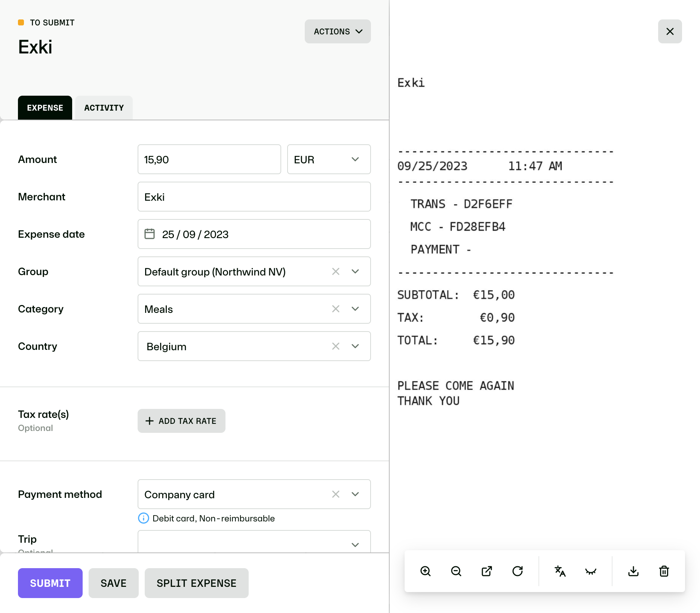The width and height of the screenshot is (700, 613).
Task: Close the receipt preview panel
Action: [670, 31]
